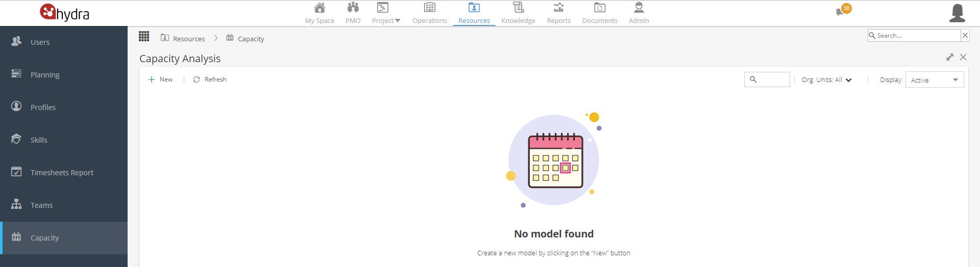Viewport: 980px width, 267px height.
Task: Go to Resources breadcrumb link
Action: click(x=189, y=39)
